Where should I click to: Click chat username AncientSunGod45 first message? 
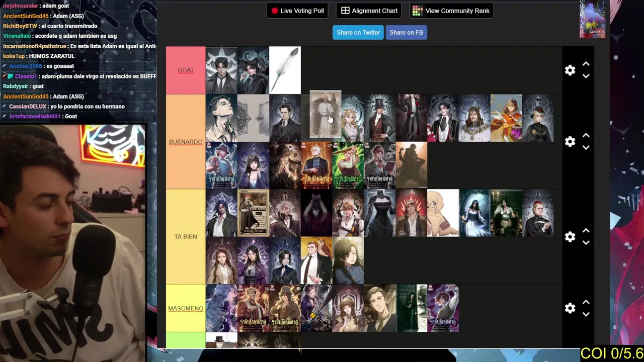[26, 16]
